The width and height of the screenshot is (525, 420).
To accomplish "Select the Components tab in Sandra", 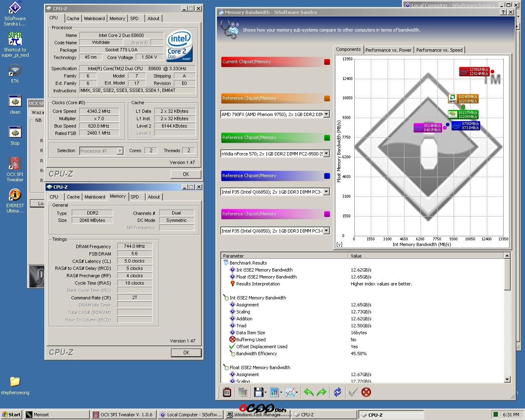I will [x=348, y=49].
